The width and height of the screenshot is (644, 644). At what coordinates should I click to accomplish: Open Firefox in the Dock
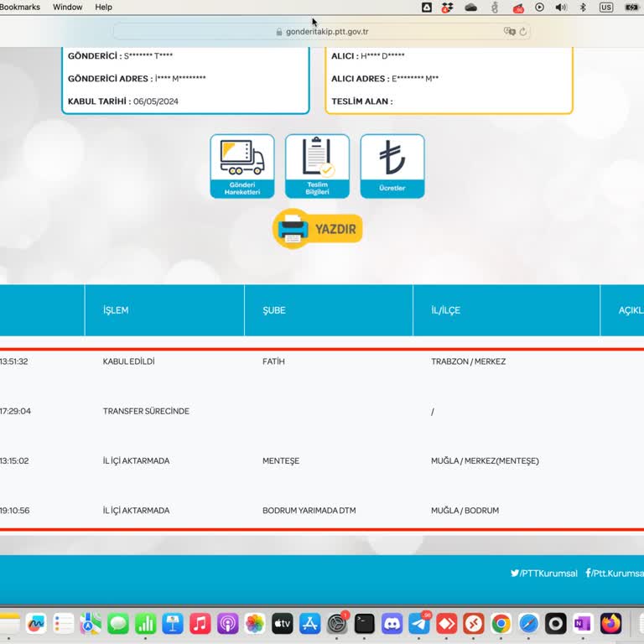click(610, 624)
